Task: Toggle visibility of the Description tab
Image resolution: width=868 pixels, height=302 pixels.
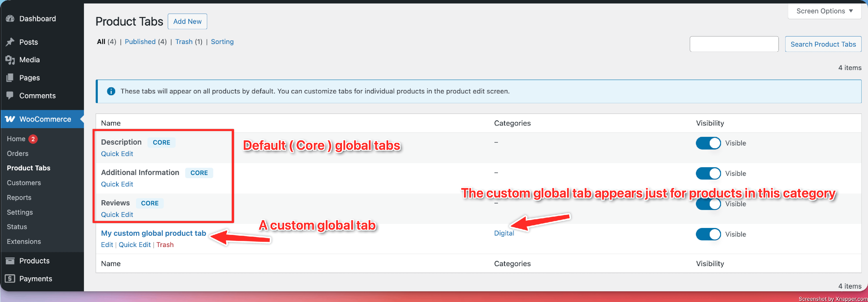Action: click(708, 143)
